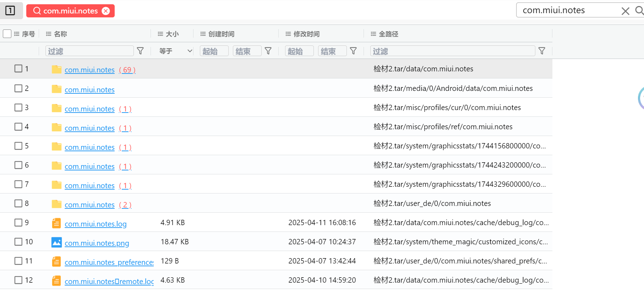Image resolution: width=644 pixels, height=305 pixels.
Task: Check the box for row 4
Action: coord(18,126)
